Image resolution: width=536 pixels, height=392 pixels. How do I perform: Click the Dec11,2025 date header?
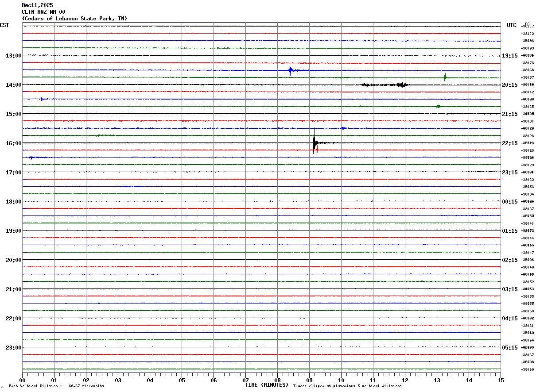point(37,5)
